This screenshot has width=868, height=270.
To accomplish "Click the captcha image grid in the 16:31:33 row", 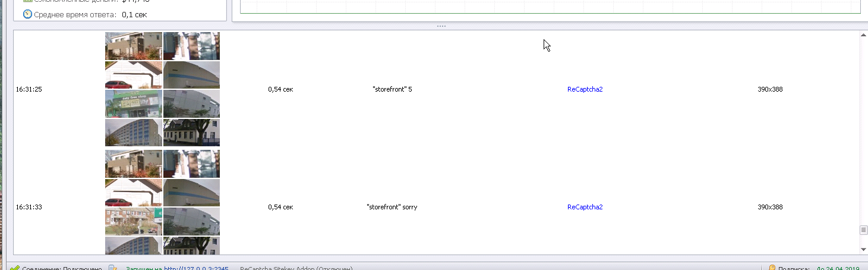I will [162, 202].
